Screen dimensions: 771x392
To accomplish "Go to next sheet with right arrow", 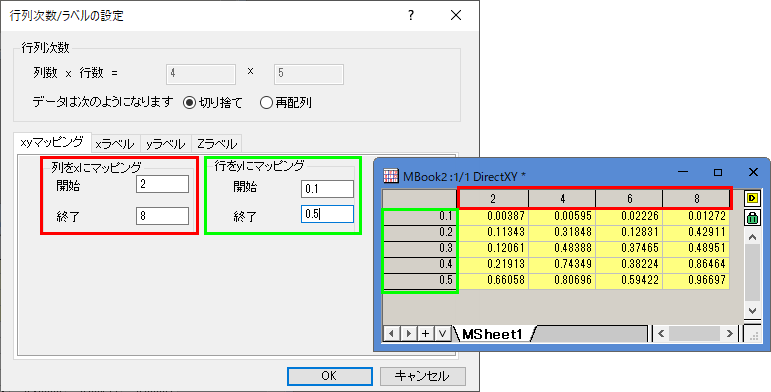I will (408, 333).
